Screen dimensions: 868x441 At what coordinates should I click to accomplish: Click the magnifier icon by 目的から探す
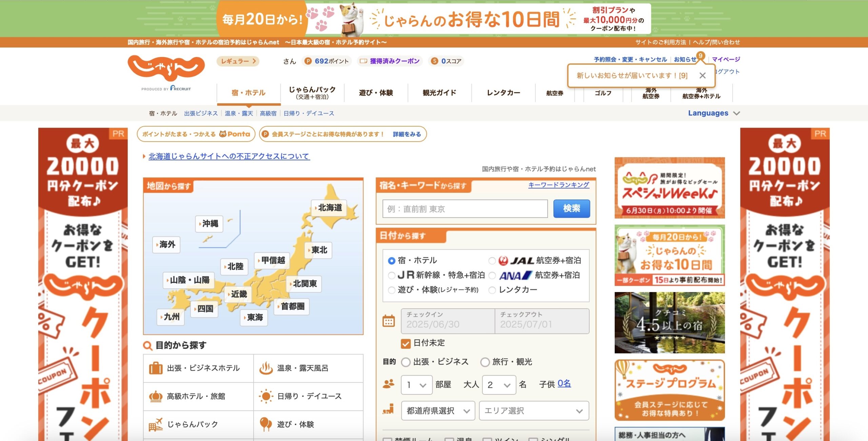click(x=147, y=346)
